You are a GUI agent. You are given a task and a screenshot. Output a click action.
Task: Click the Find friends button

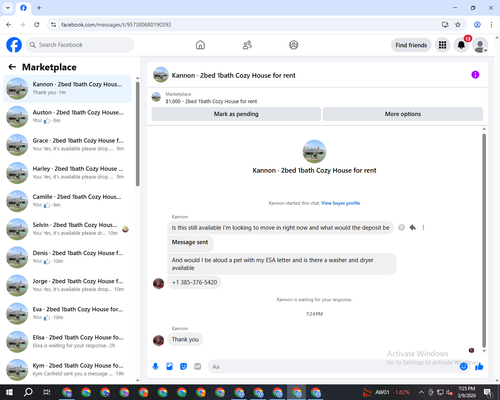click(411, 45)
